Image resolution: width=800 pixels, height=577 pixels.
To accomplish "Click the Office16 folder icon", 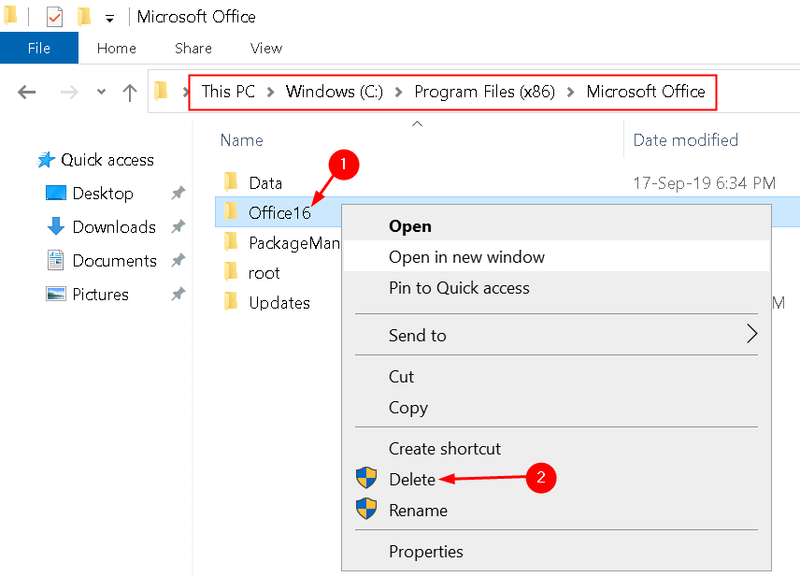I will pos(231,211).
